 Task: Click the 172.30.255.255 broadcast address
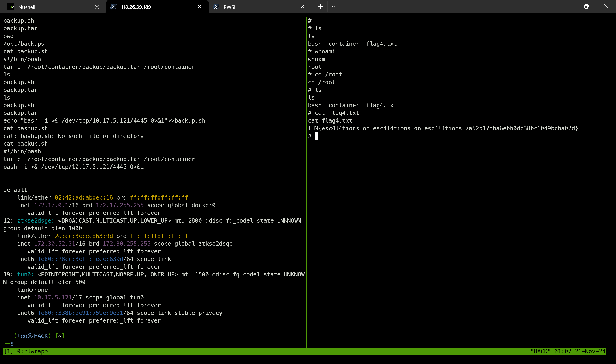[x=126, y=244]
